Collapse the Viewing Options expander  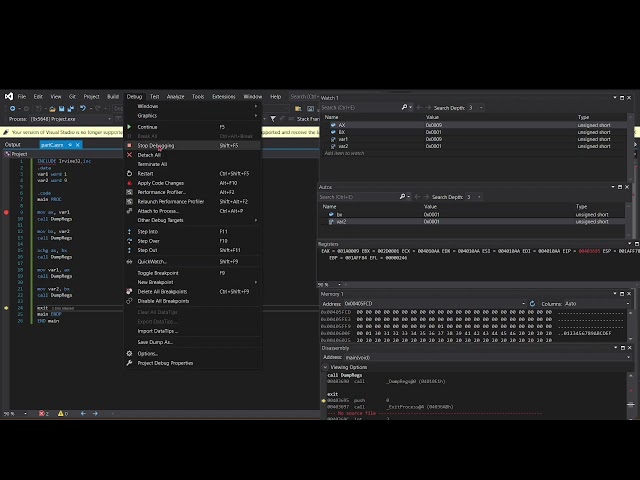tap(325, 367)
